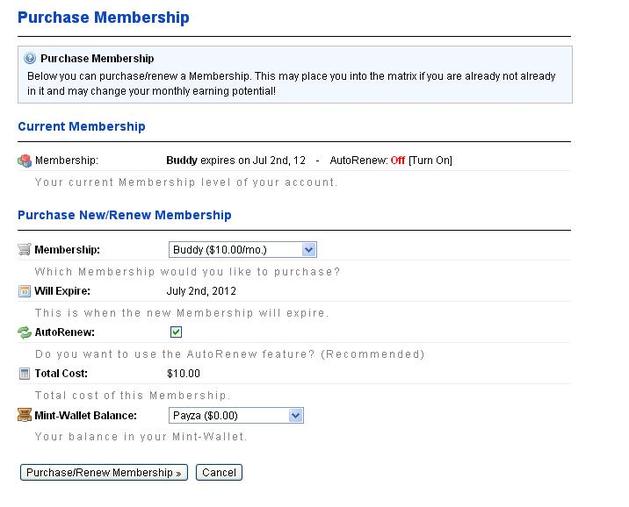Screen dimensions: 629x507
Task: Open the Buddy ($10.00/mo.) membership dropdown
Action: [243, 249]
